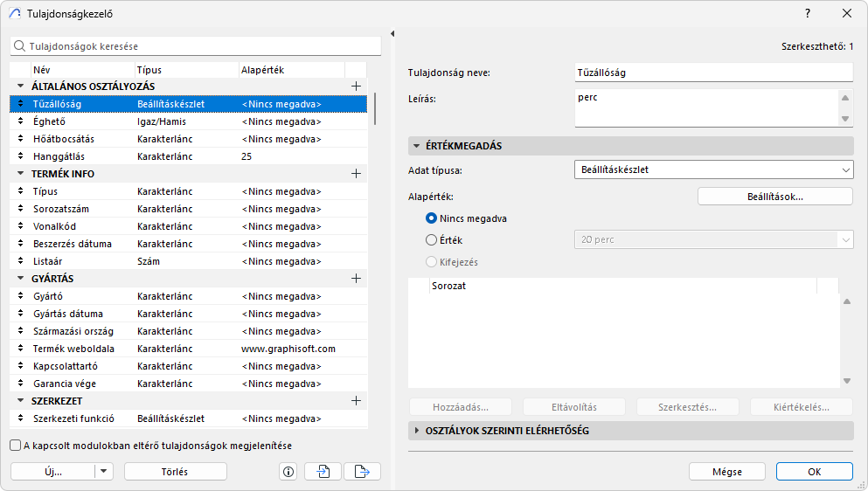This screenshot has width=868, height=491.
Task: Enable kapcsolt modulokban eltérő tulajdonságok checkbox
Action: click(x=16, y=446)
